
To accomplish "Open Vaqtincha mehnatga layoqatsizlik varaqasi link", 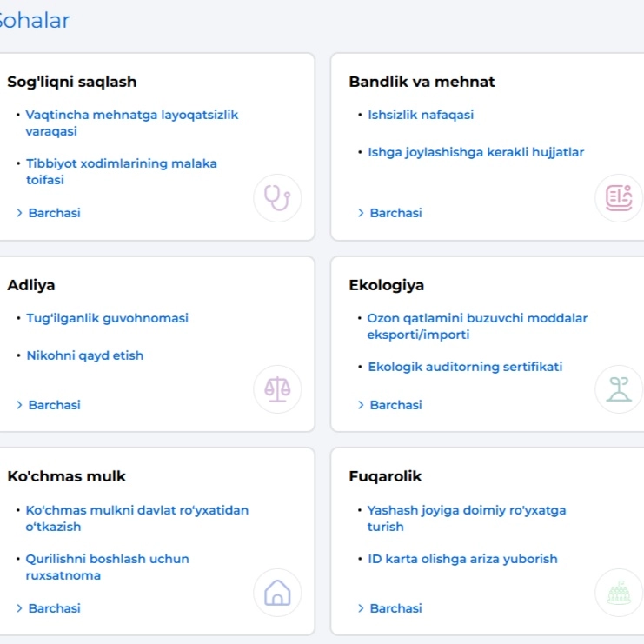I will [132, 123].
